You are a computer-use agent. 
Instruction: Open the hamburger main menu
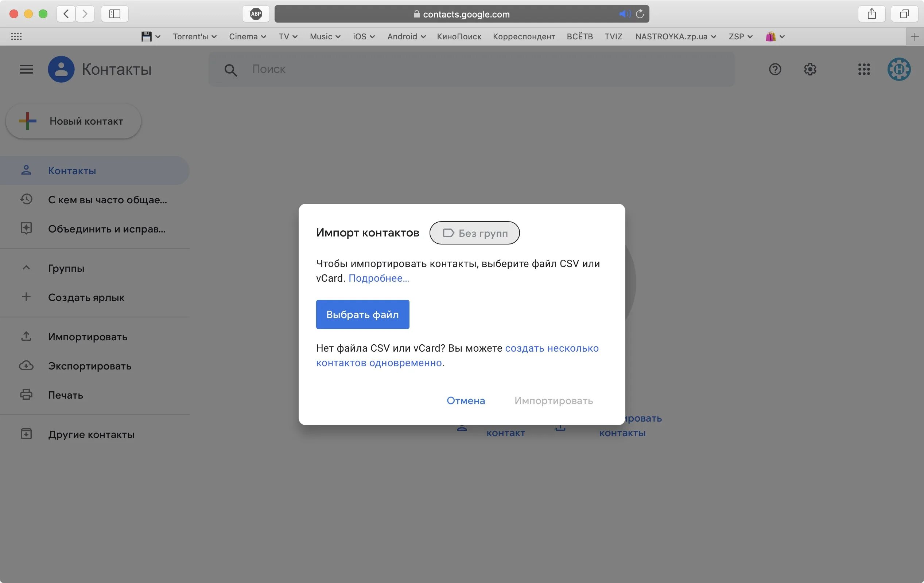[26, 70]
